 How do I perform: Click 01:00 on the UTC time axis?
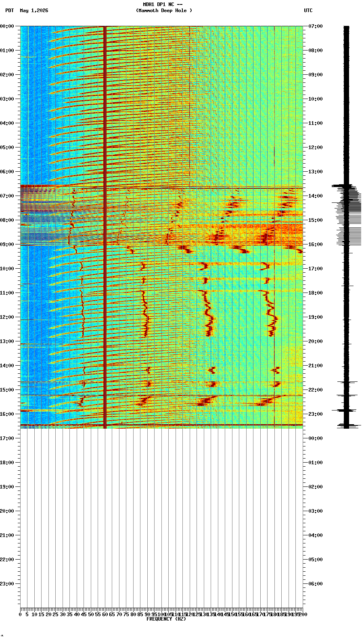pyautogui.click(x=316, y=463)
